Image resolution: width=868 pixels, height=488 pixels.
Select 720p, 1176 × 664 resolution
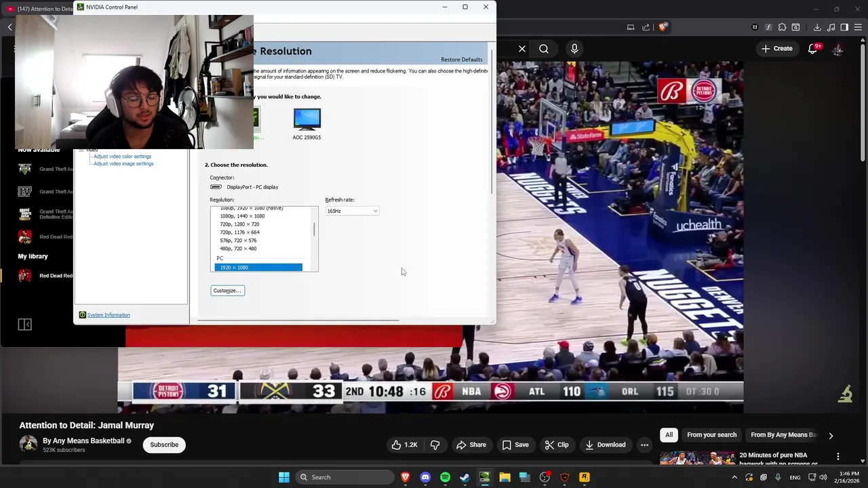coord(239,232)
